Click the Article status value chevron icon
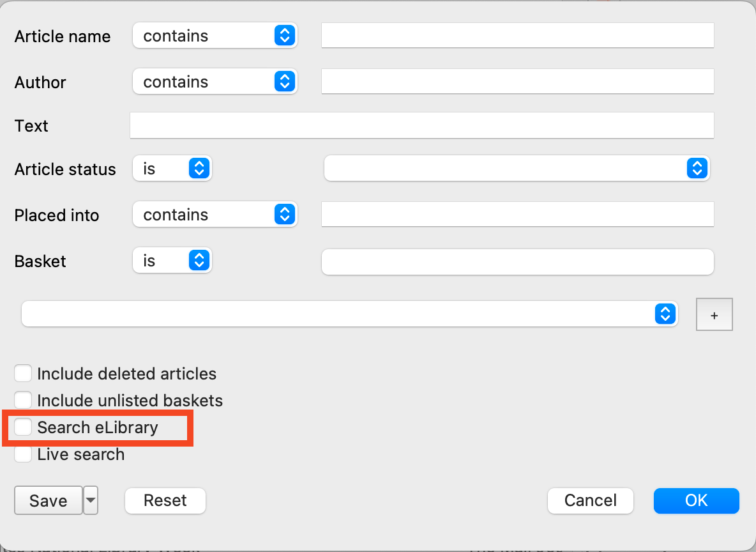Image resolution: width=756 pixels, height=552 pixels. point(697,168)
